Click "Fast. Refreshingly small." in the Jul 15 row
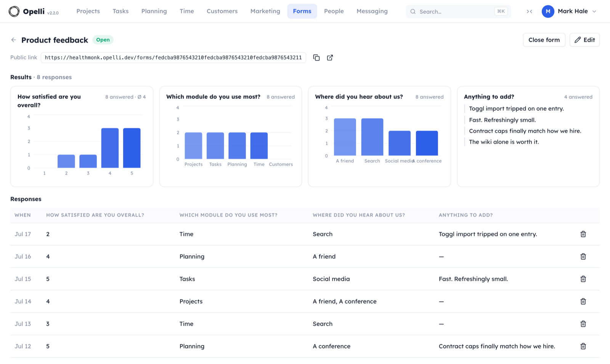Screen dimensions: 610x364 [473, 279]
